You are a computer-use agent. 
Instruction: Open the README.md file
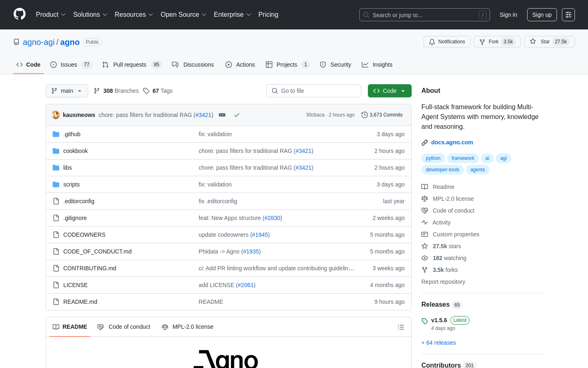[x=80, y=302]
